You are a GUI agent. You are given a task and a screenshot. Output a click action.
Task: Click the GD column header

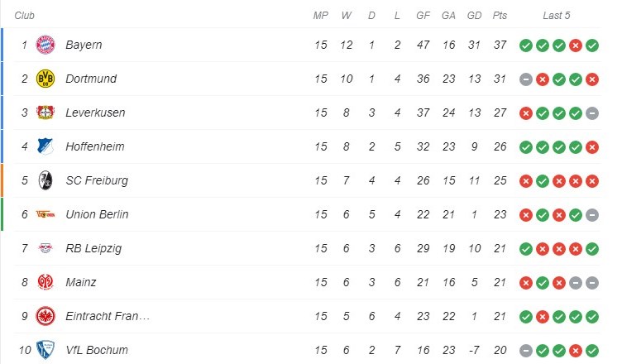475,16
